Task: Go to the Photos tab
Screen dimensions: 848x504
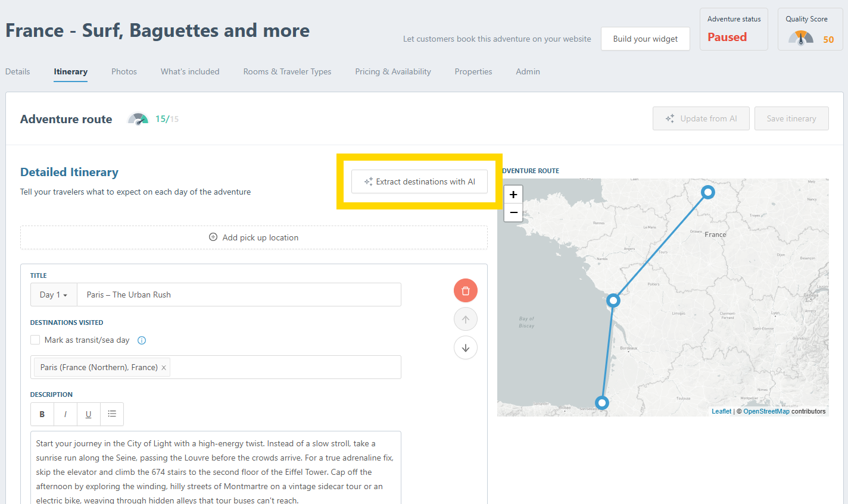Action: 124,71
